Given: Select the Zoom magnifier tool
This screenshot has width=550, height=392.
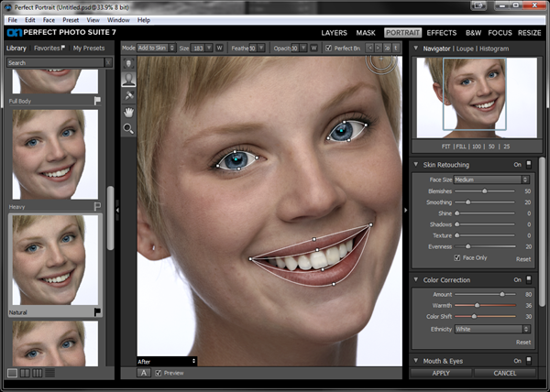Looking at the screenshot, I should coord(128,129).
